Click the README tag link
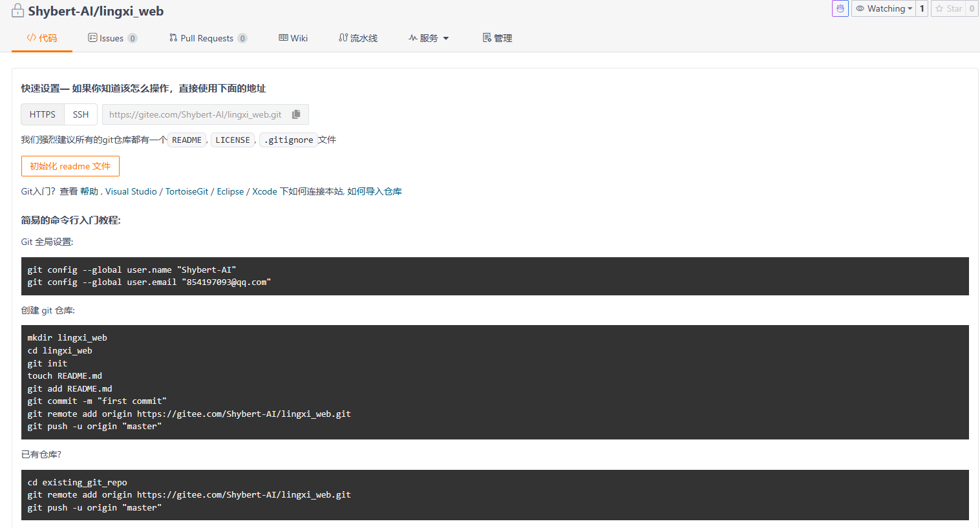Image resolution: width=980 pixels, height=528 pixels. 187,140
